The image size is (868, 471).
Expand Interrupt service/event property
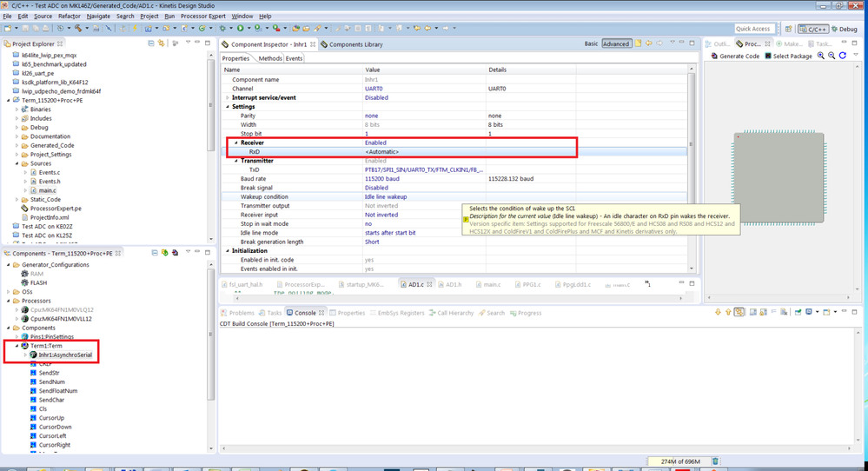point(228,98)
